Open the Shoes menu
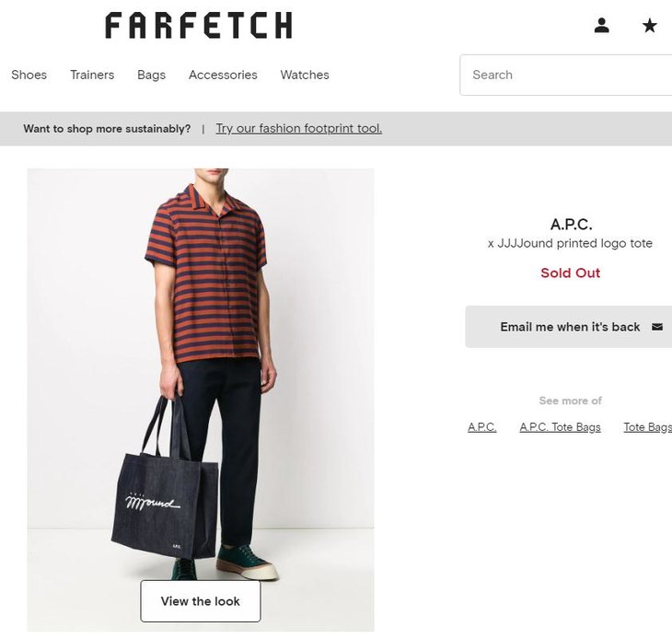This screenshot has height=639, width=672. point(29,75)
